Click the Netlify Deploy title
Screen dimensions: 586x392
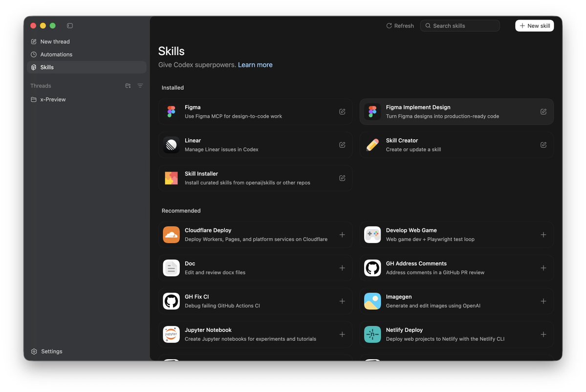click(x=404, y=330)
